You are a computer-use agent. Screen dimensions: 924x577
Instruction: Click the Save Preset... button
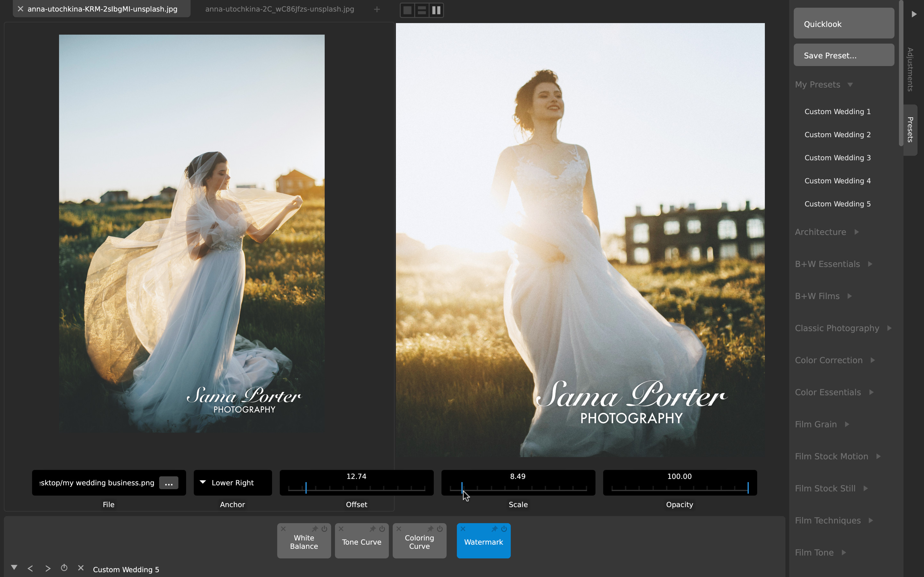click(x=843, y=55)
